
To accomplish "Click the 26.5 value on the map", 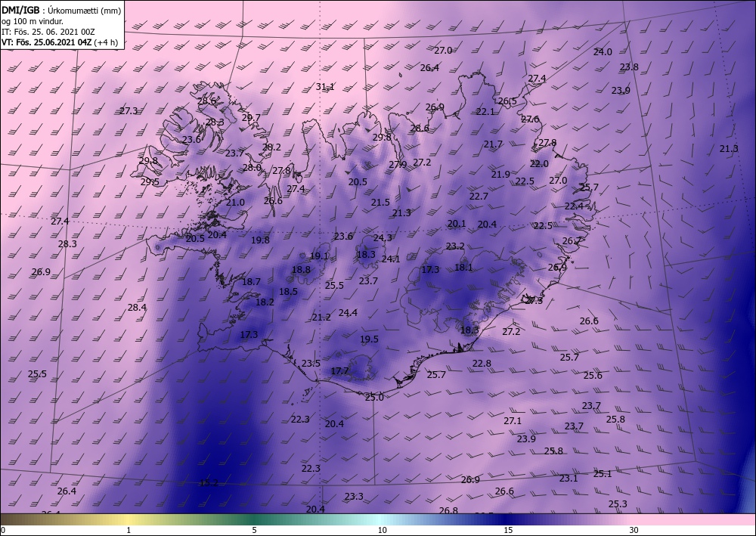I will pyautogui.click(x=507, y=101).
